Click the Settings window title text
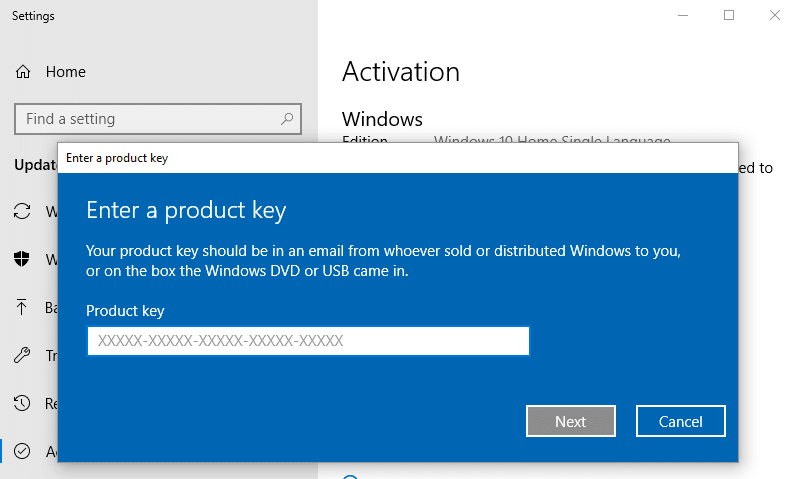 pos(33,16)
